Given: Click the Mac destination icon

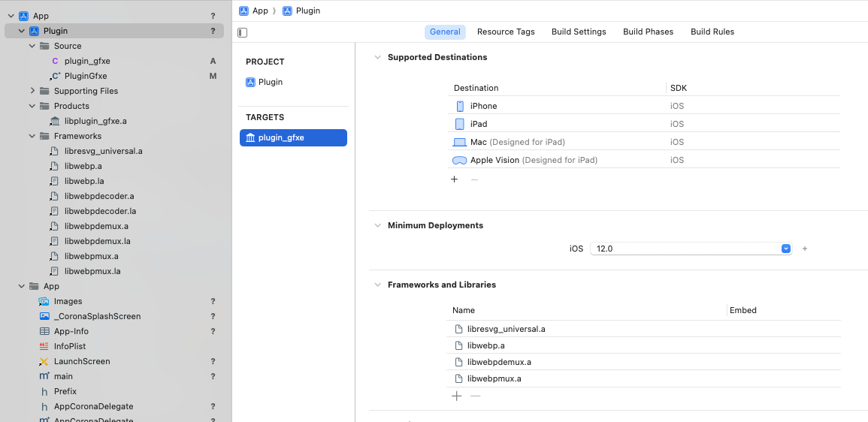Looking at the screenshot, I should (459, 142).
